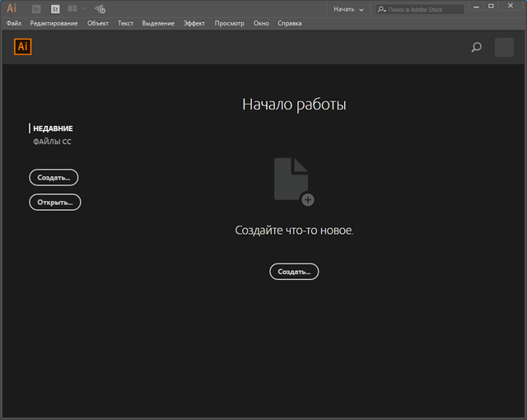The height and width of the screenshot is (420, 527).
Task: Open Adobe Stock via the St icon
Action: (x=55, y=9)
